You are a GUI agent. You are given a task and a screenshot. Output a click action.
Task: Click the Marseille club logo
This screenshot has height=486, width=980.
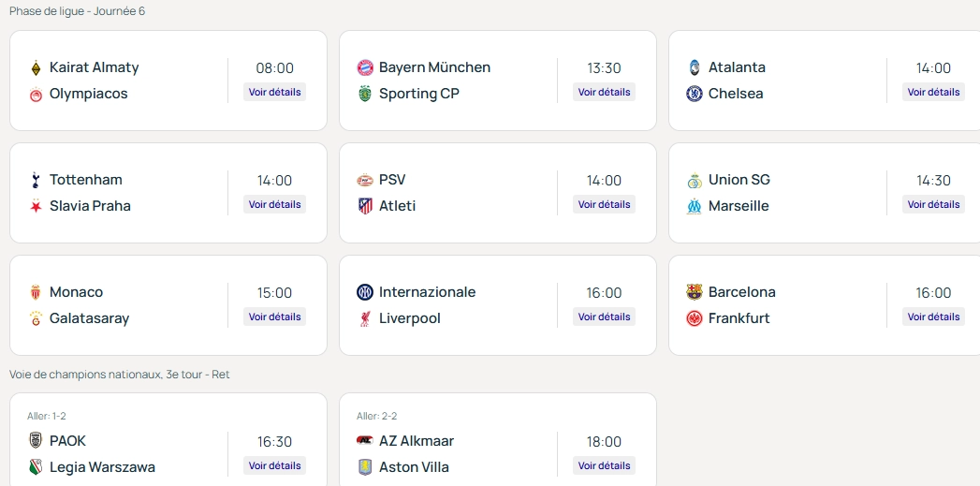695,206
